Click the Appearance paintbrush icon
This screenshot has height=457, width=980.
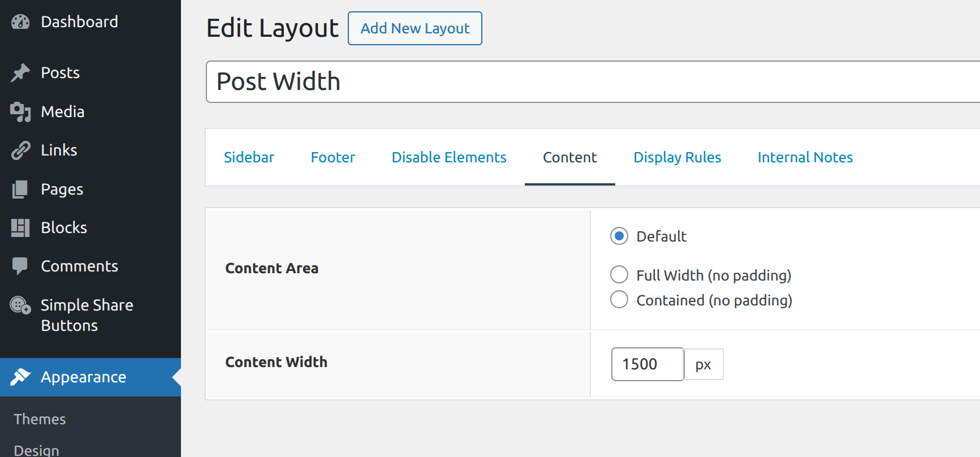[x=20, y=377]
